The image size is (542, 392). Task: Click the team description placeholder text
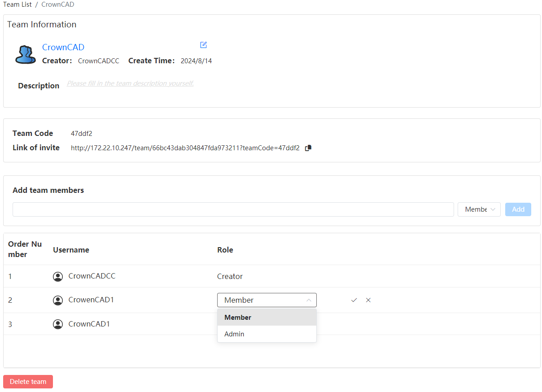(x=130, y=83)
